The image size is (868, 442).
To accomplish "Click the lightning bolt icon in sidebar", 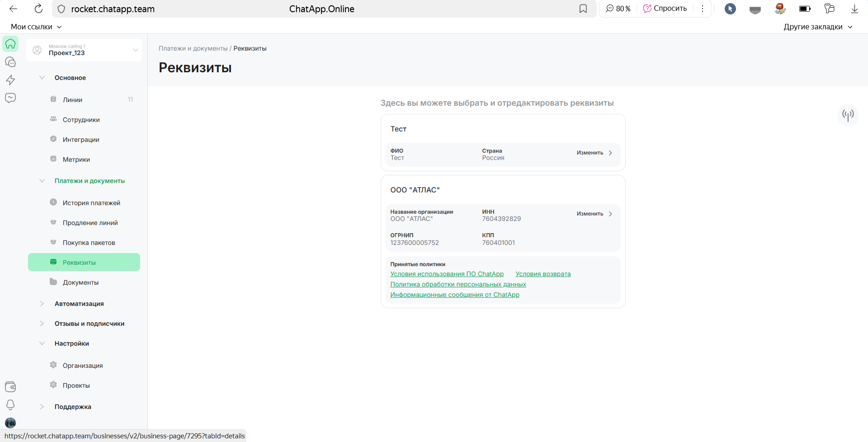I will click(x=10, y=80).
